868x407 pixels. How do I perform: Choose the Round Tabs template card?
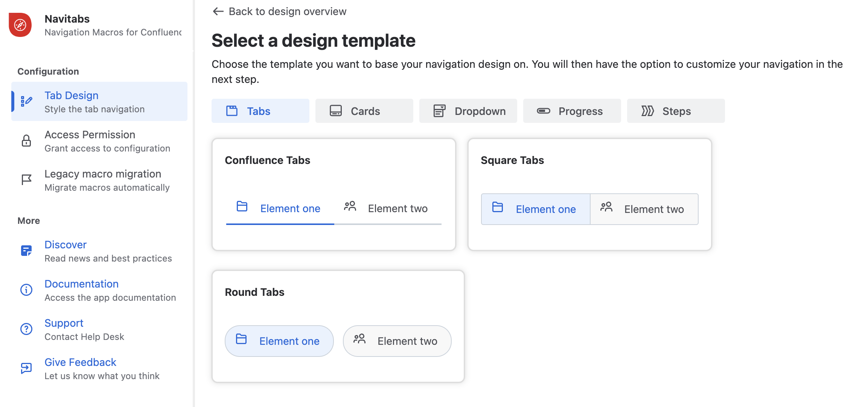(338, 326)
